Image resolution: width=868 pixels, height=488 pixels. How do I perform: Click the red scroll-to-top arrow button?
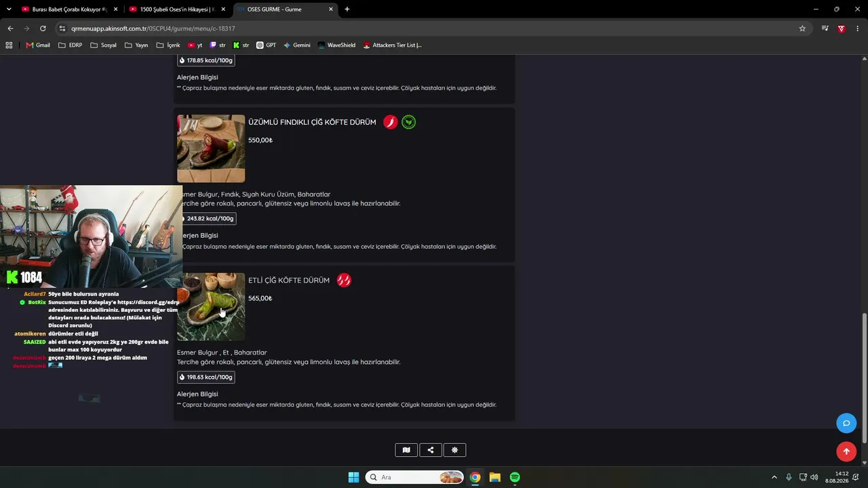[846, 451]
